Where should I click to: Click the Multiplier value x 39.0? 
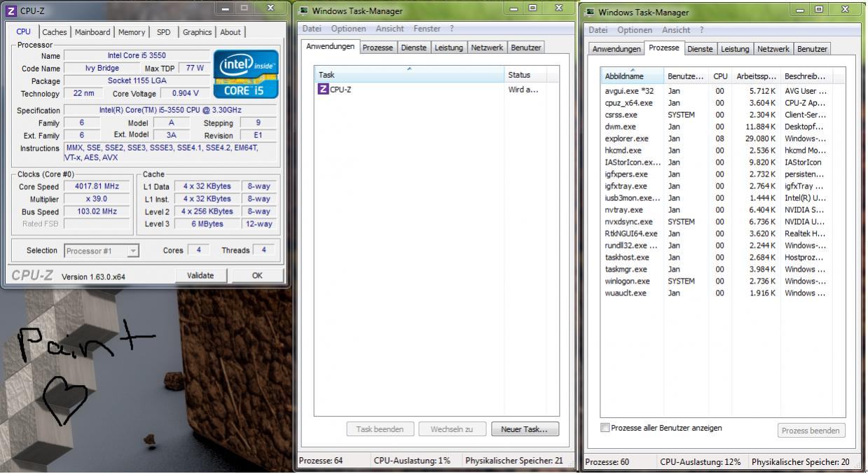click(x=97, y=199)
